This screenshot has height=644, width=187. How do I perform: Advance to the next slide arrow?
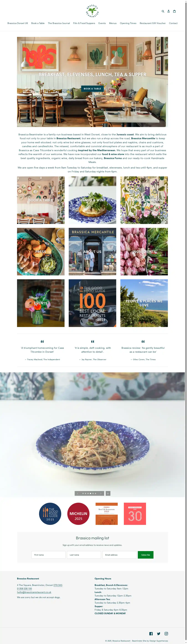point(101,493)
